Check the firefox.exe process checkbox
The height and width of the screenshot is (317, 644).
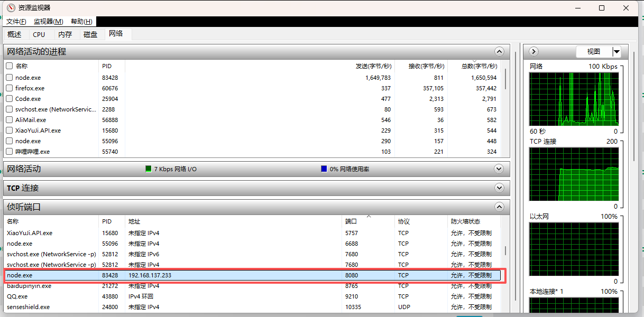(9, 88)
